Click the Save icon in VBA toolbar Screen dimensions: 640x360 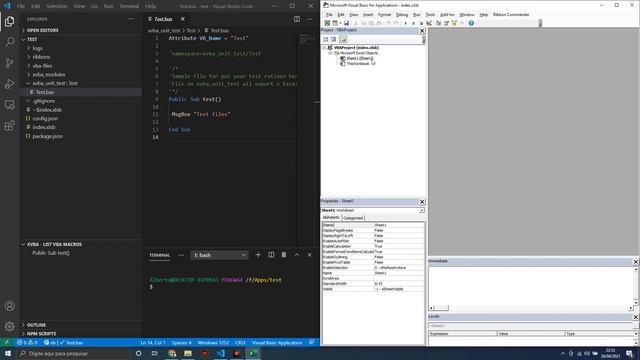coord(346,23)
